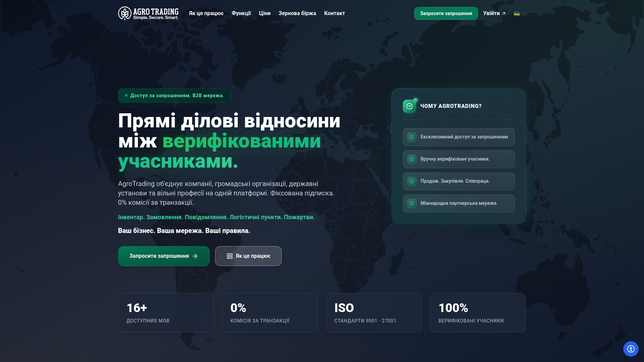Click the large hero Запросити запрошення button

click(164, 256)
